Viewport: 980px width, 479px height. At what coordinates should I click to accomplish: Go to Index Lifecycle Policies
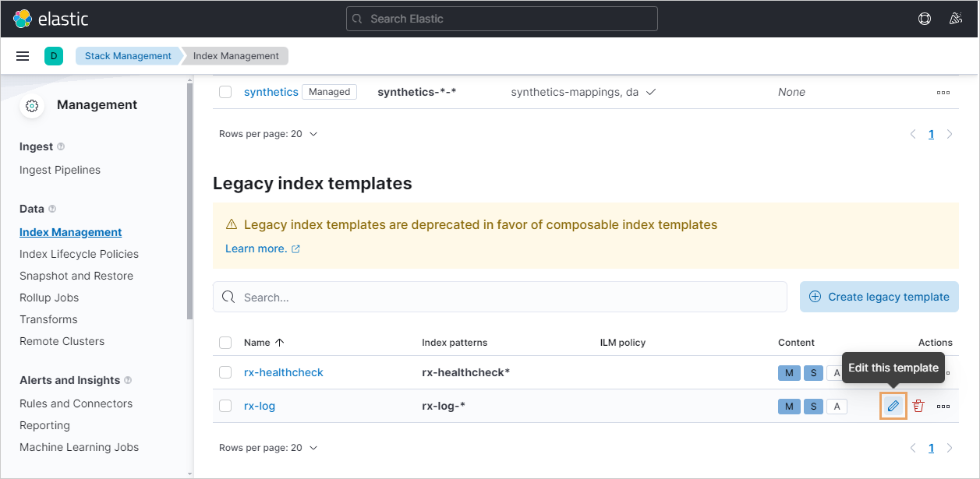(79, 254)
